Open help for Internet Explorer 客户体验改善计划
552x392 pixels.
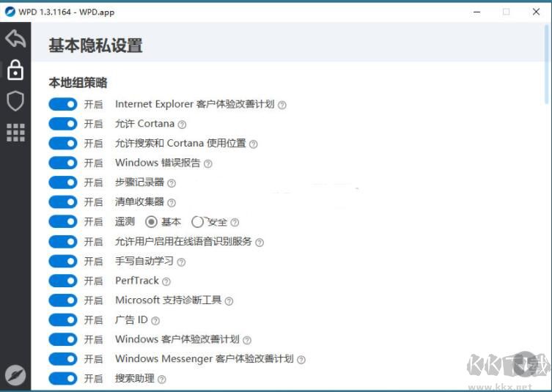(x=282, y=105)
